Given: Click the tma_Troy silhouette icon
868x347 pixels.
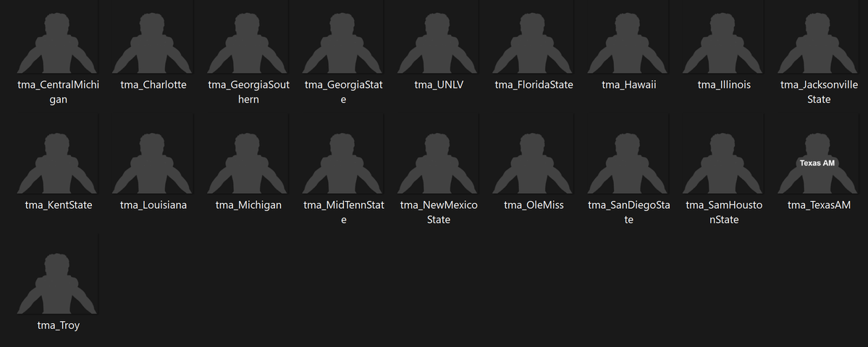Looking at the screenshot, I should coord(58,284).
